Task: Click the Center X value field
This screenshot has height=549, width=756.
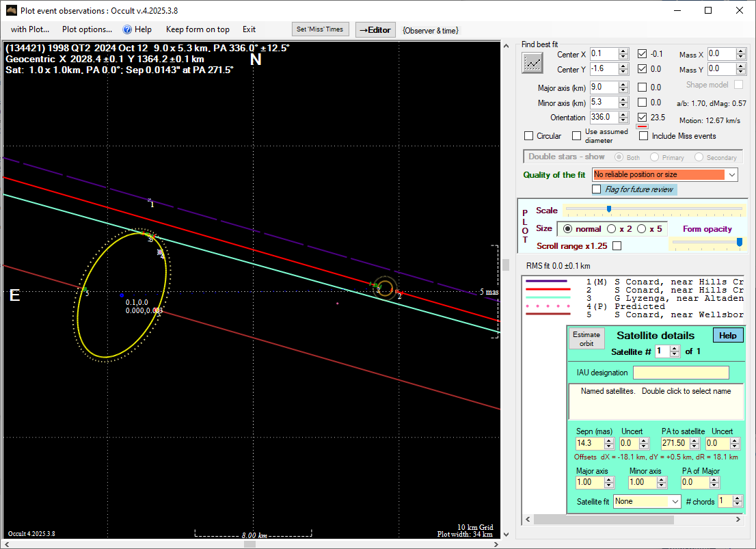Action: (604, 54)
